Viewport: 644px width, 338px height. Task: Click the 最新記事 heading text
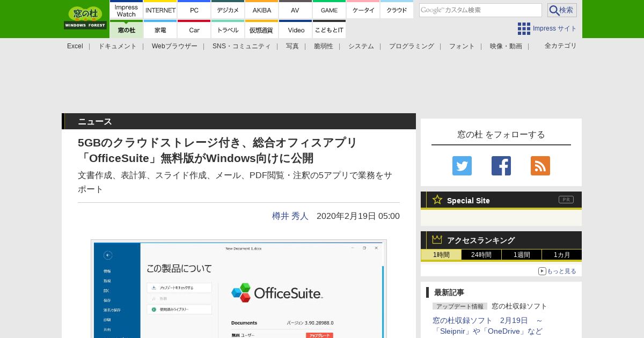point(449,292)
